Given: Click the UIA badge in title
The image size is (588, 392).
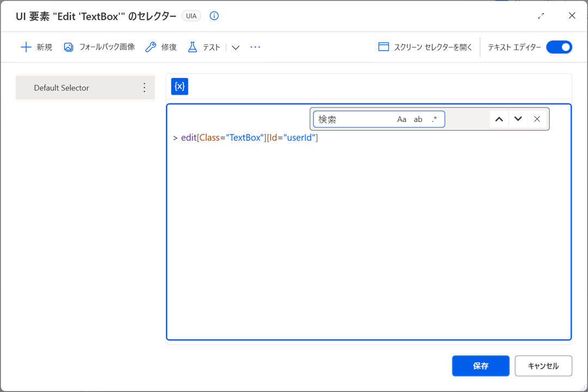Looking at the screenshot, I should tap(191, 16).
